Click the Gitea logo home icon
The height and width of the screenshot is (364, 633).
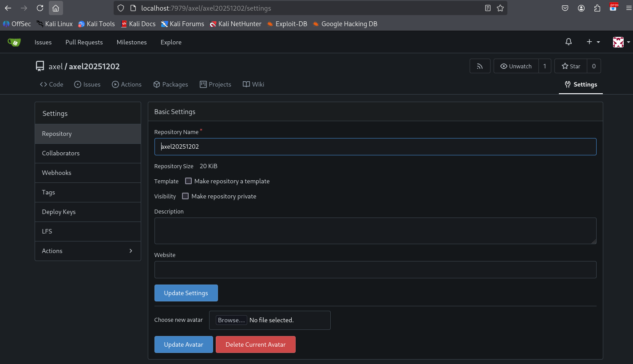point(14,42)
